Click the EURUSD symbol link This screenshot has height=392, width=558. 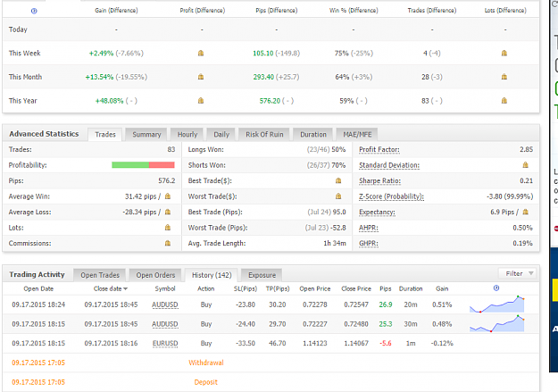(x=165, y=343)
